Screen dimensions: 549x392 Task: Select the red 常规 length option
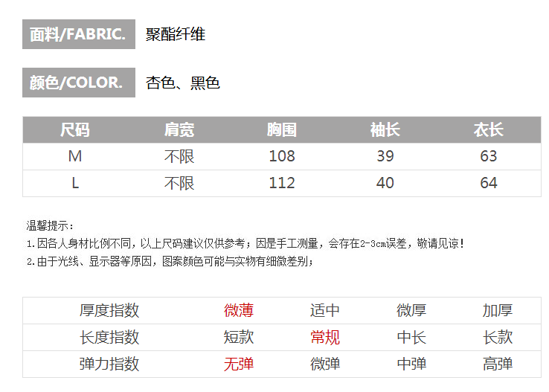[325, 338]
